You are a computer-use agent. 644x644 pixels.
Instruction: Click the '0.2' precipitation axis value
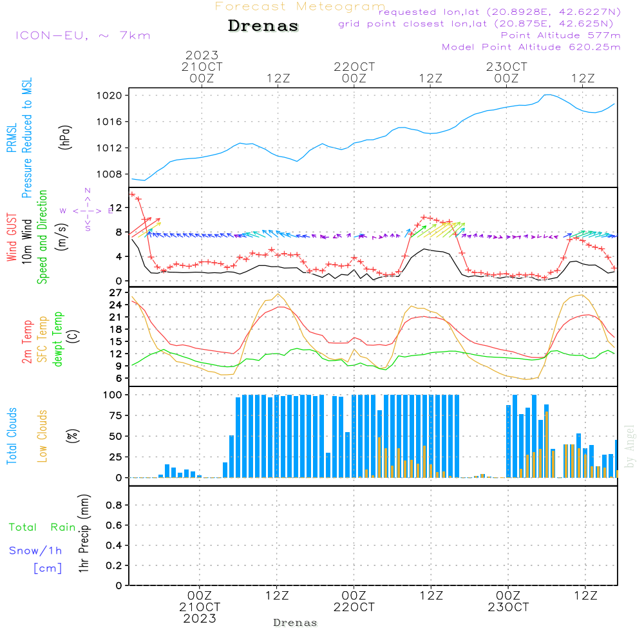point(114,565)
